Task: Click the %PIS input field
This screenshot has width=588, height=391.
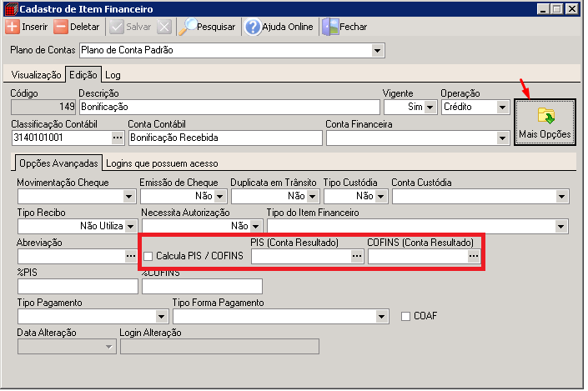Action: click(x=78, y=287)
